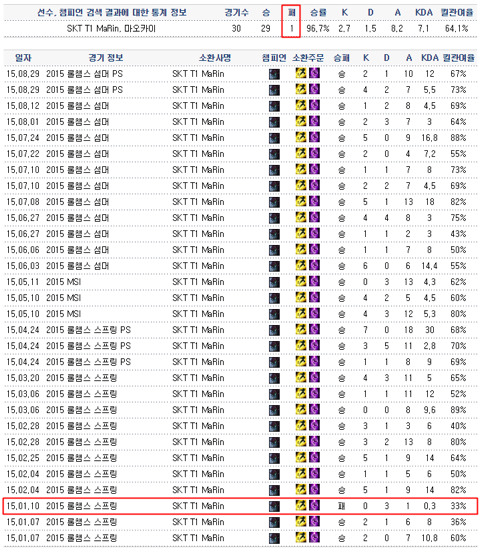Click the Teleport spell icon in the 15,02,25 row

click(314, 457)
